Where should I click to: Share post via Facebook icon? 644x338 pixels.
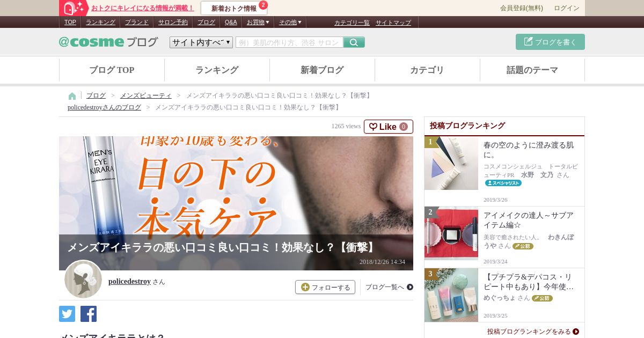click(x=89, y=314)
